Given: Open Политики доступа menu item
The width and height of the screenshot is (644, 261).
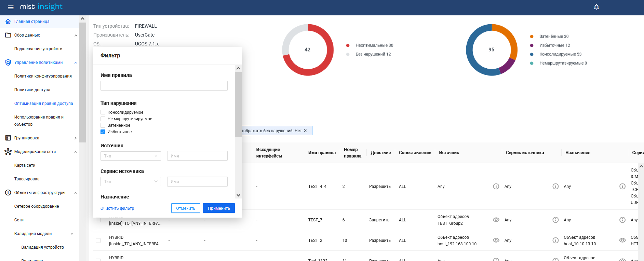Looking at the screenshot, I should click(x=32, y=90).
